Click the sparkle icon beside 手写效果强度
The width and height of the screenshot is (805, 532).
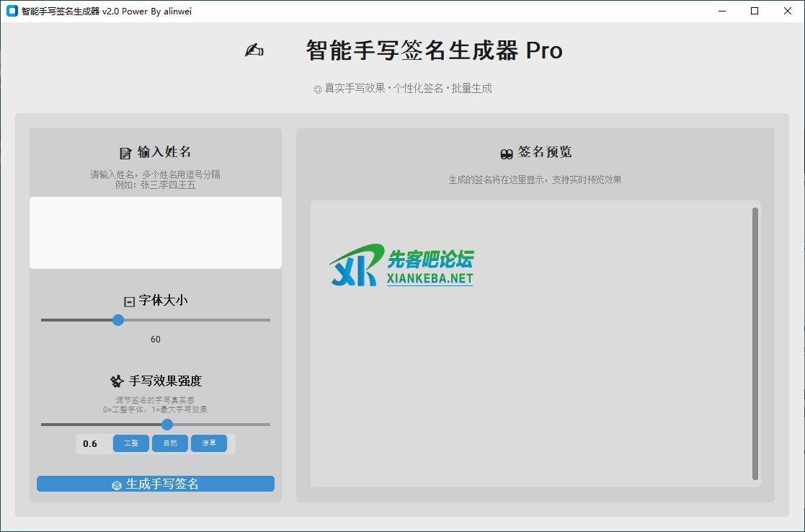point(117,381)
